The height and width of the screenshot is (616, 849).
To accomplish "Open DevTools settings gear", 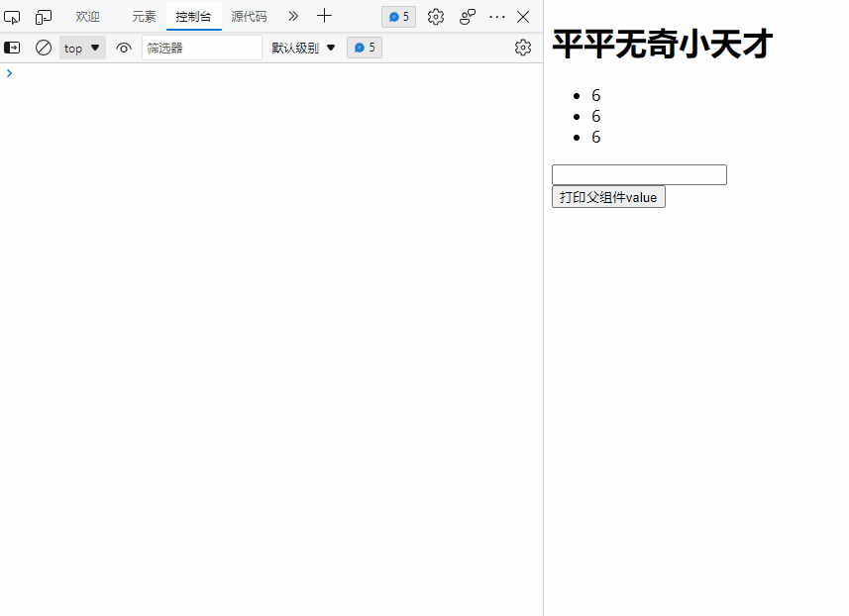I will pyautogui.click(x=435, y=16).
